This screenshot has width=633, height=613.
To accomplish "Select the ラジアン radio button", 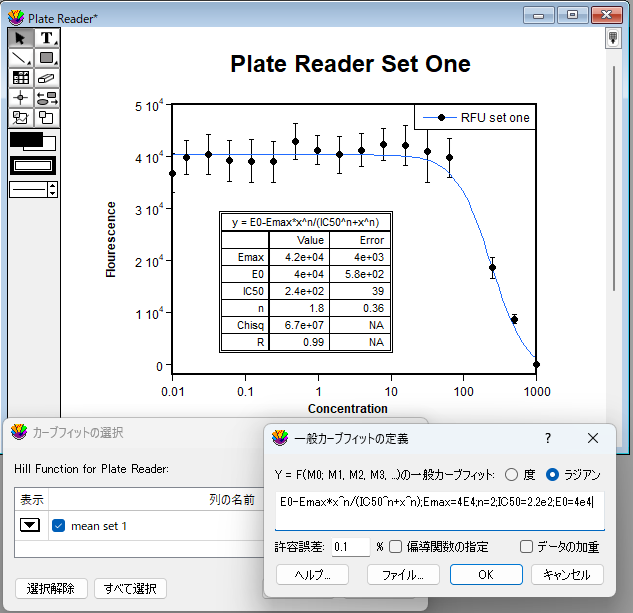I will coord(552,474).
